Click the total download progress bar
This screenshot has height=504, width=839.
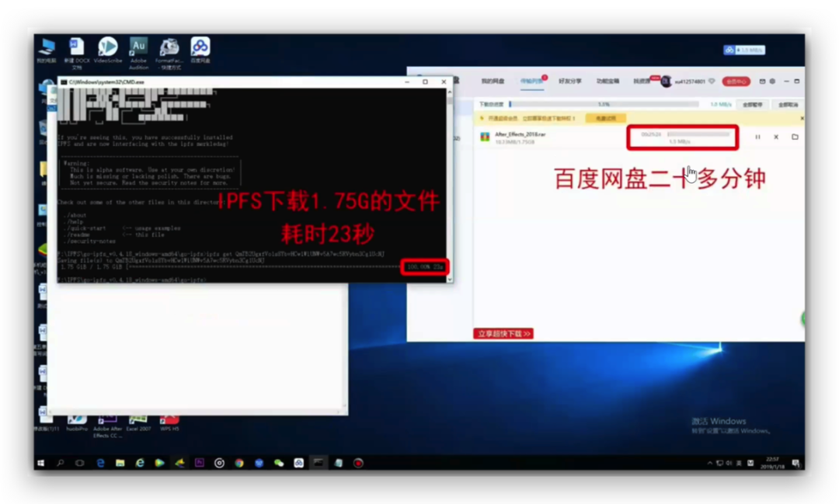(604, 104)
